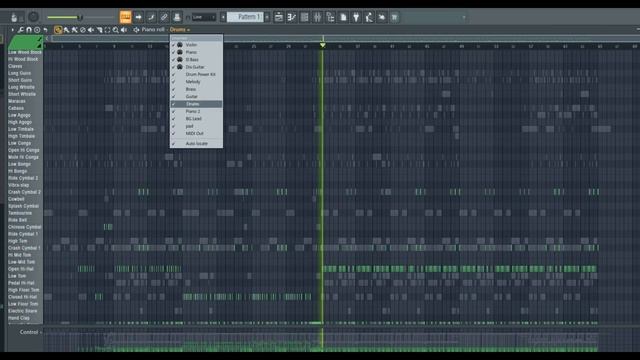Click the round knob at top left
This screenshot has width=640, height=360.
(x=33, y=17)
